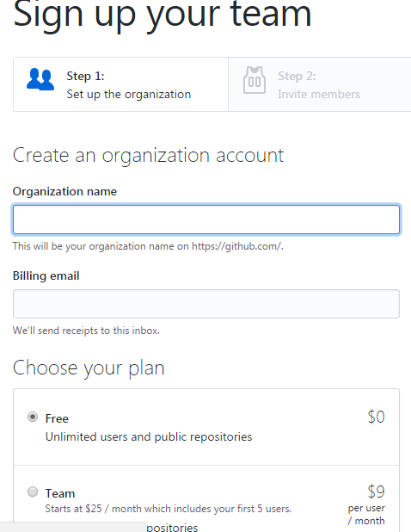The width and height of the screenshot is (411, 532).
Task: Click the 'Create an organization account' heading
Action: tap(149, 156)
